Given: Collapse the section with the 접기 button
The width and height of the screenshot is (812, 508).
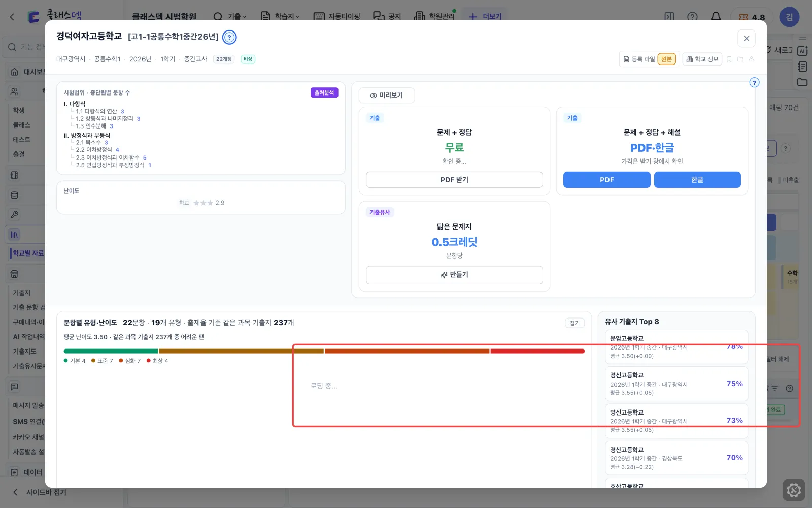Looking at the screenshot, I should 574,323.
